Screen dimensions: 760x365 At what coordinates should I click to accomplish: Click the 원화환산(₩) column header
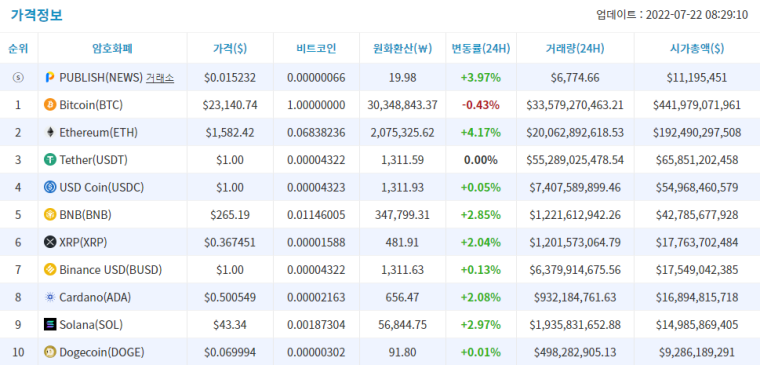(x=402, y=48)
